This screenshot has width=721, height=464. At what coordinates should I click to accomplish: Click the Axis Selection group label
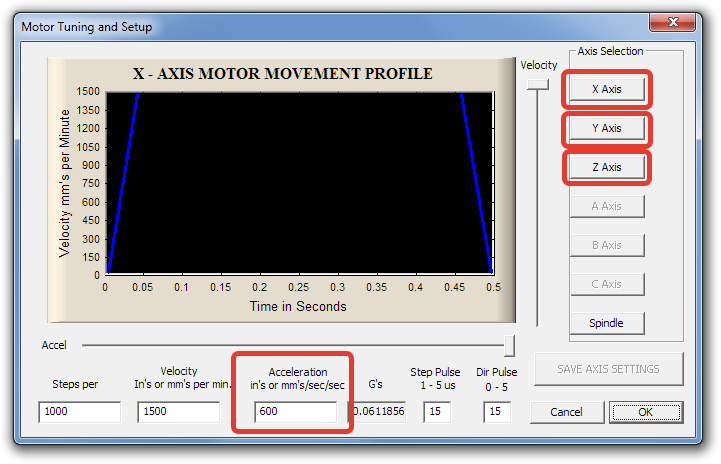tap(610, 51)
